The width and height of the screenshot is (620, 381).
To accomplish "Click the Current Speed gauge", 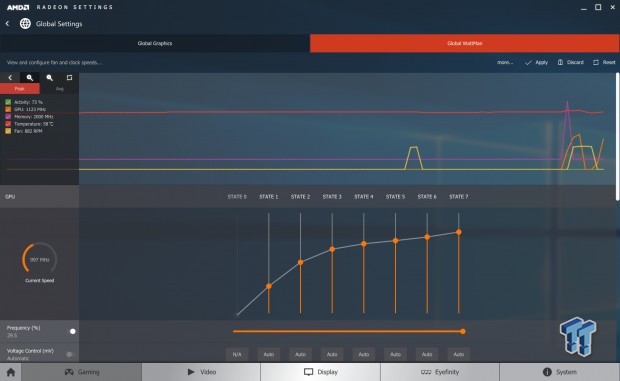I will coord(40,259).
